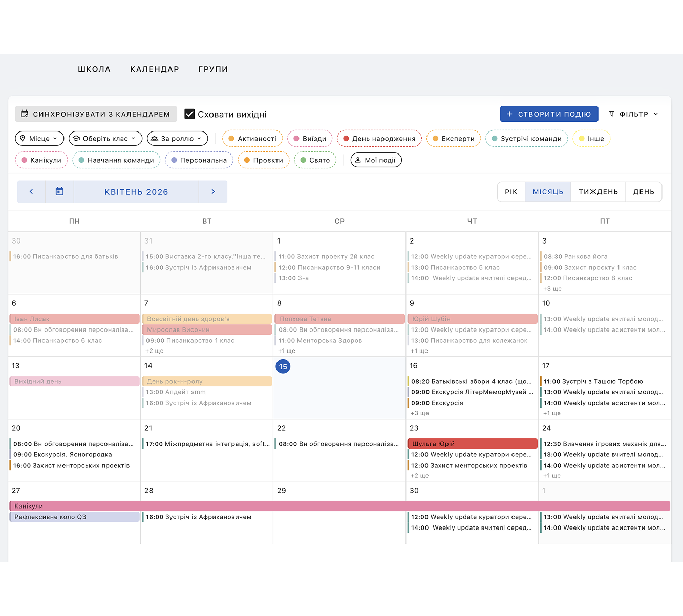Toggle the Активності category filter
683x616 pixels.
pyautogui.click(x=252, y=139)
